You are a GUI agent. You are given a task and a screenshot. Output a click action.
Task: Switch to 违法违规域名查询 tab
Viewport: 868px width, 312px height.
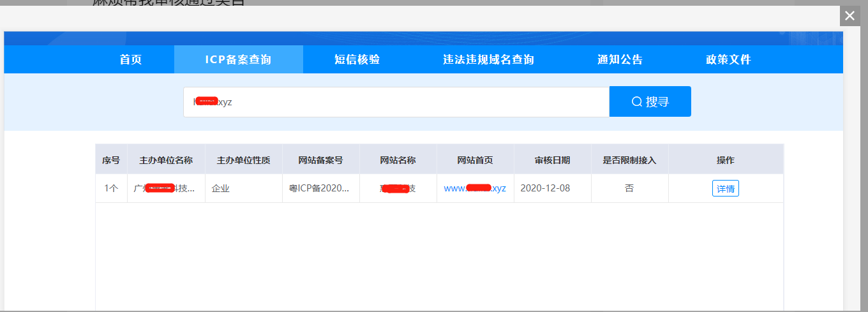[488, 59]
